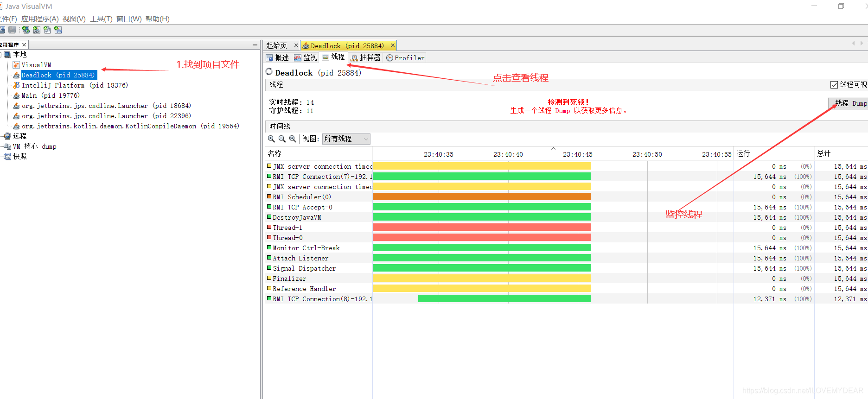Screen dimensions: 868x399
Task: Click the 12,371 ms running time value
Action: (x=770, y=299)
